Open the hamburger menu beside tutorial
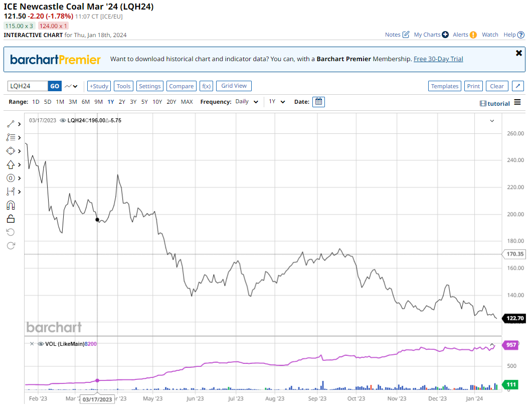The image size is (532, 407). coord(518,103)
